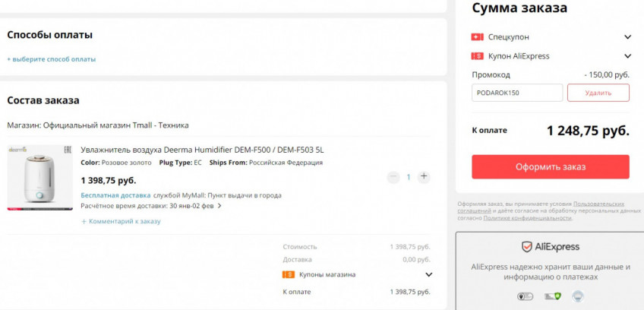The width and height of the screenshot is (644, 310).
Task: Click the green shield security badge
Action: pyautogui.click(x=557, y=296)
